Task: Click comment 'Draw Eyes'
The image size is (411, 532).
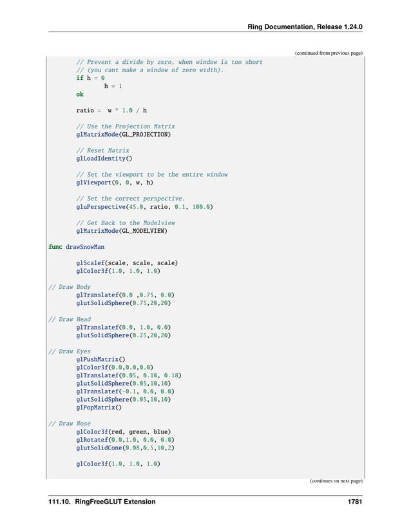Action: pyautogui.click(x=70, y=351)
